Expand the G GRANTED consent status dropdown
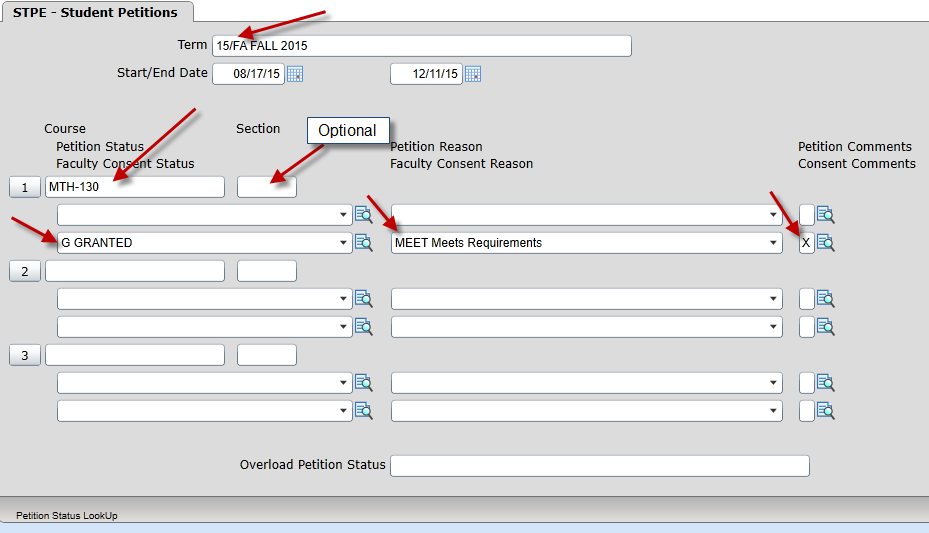Image resolution: width=929 pixels, height=533 pixels. pyautogui.click(x=343, y=243)
